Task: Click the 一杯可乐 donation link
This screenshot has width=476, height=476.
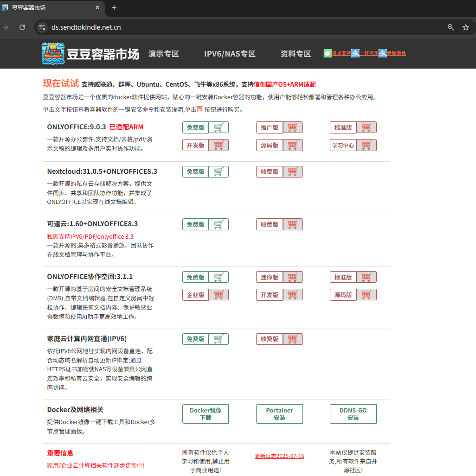Action: click(369, 53)
